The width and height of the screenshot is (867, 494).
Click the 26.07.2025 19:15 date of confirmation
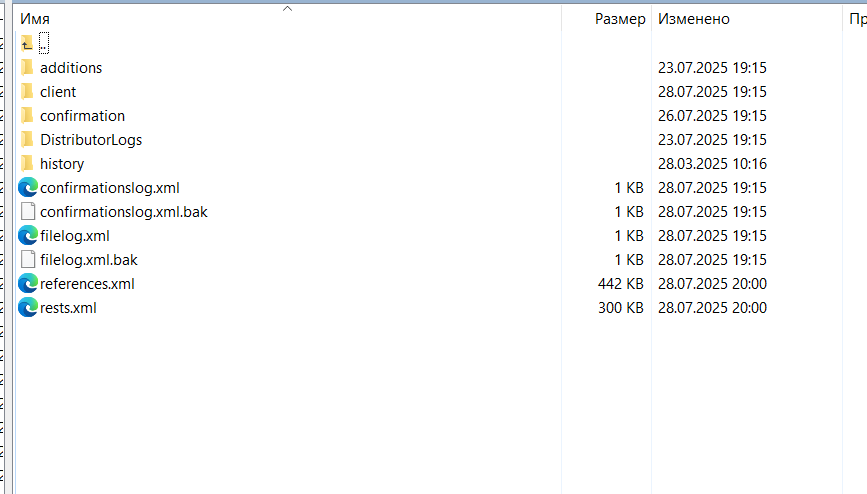point(712,116)
